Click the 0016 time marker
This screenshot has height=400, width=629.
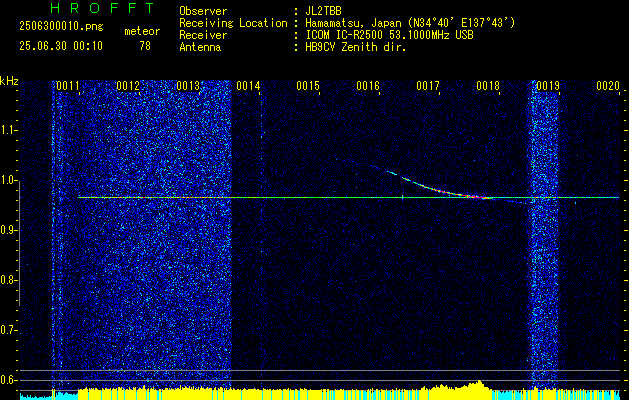point(368,86)
